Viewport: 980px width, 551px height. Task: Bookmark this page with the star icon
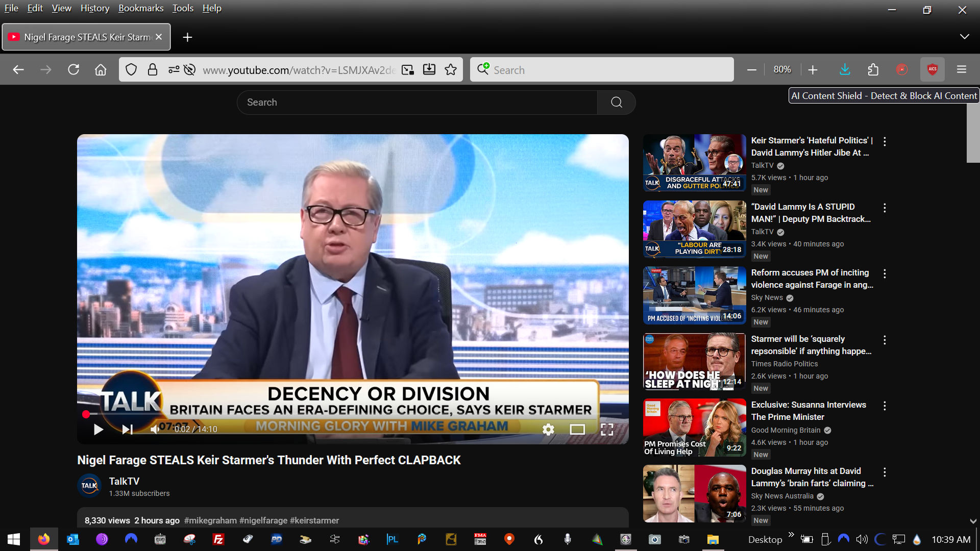pos(451,70)
